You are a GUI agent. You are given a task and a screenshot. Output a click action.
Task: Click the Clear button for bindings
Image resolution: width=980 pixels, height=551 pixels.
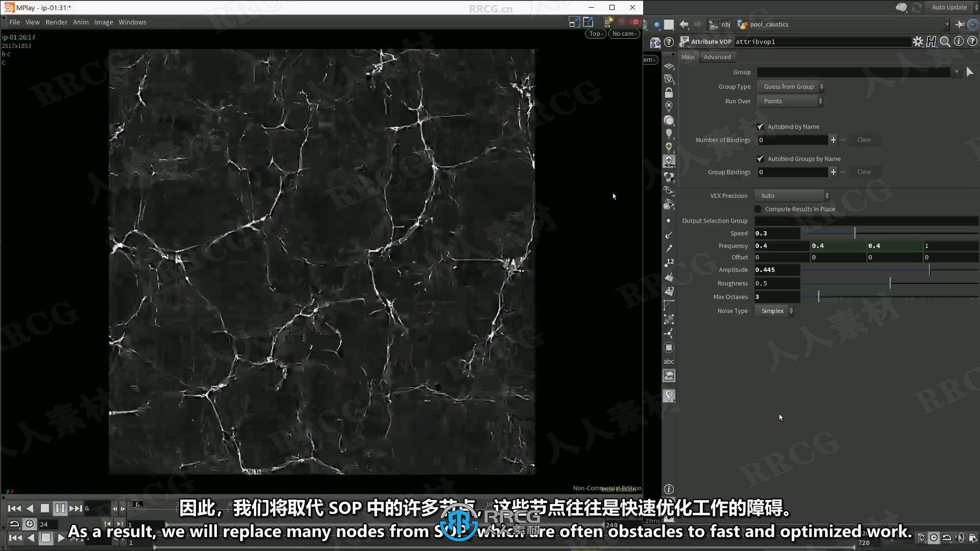(x=865, y=139)
